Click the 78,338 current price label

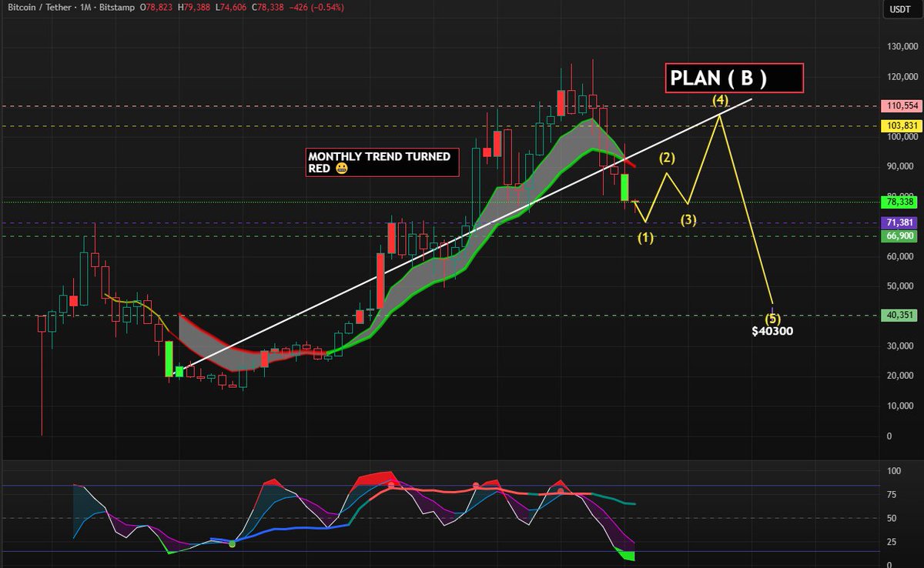(899, 202)
